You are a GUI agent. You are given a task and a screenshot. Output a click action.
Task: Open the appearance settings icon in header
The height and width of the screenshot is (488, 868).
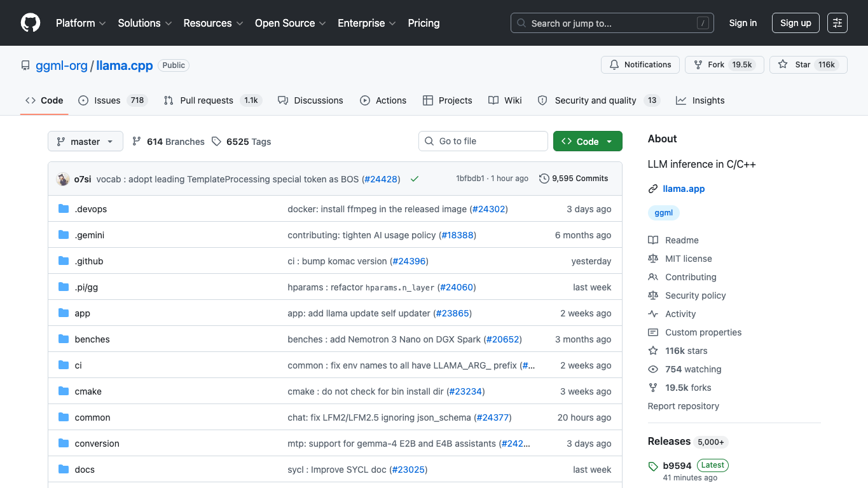pyautogui.click(x=837, y=23)
